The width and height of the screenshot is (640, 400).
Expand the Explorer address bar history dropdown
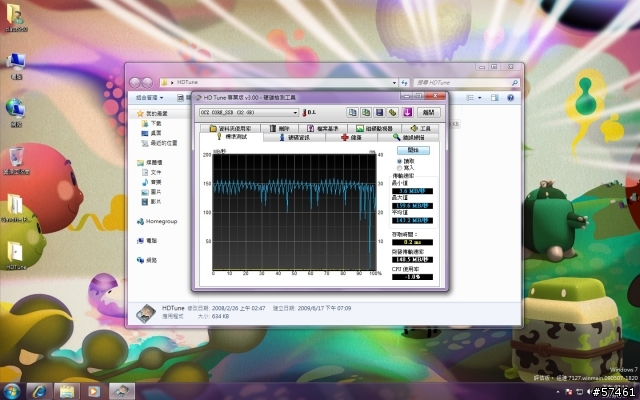click(x=394, y=82)
